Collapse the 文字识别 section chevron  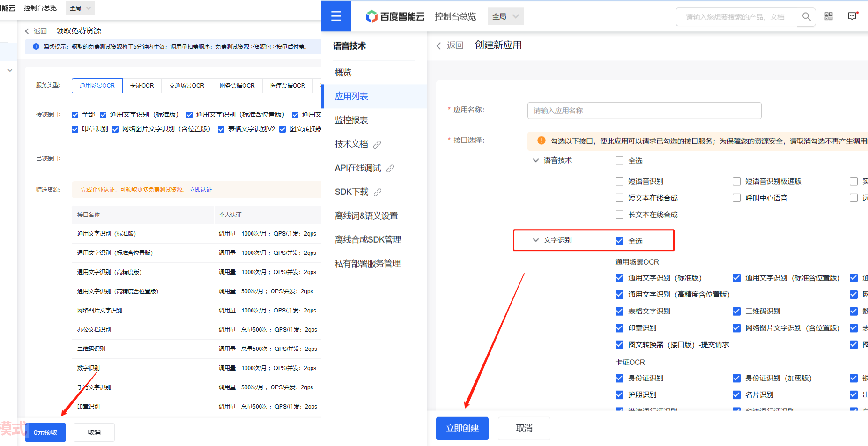click(x=536, y=240)
